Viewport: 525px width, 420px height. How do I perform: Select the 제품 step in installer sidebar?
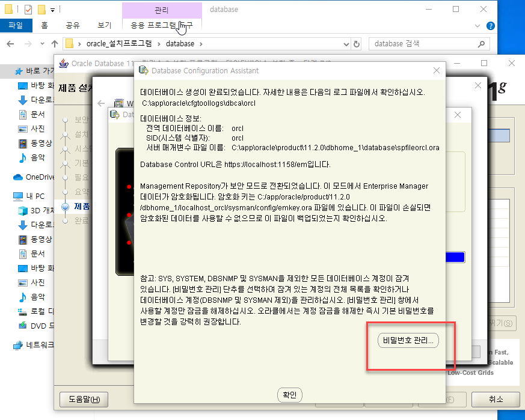pos(82,206)
